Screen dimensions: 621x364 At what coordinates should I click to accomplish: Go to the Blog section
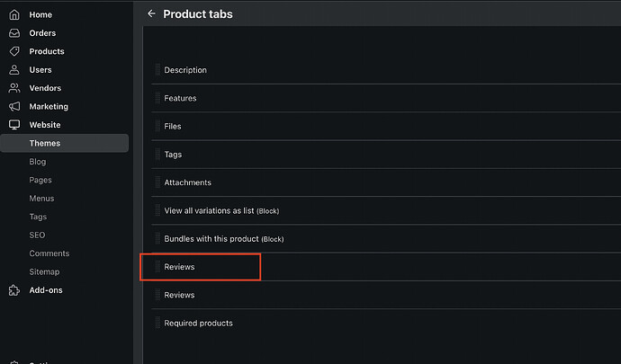point(38,162)
